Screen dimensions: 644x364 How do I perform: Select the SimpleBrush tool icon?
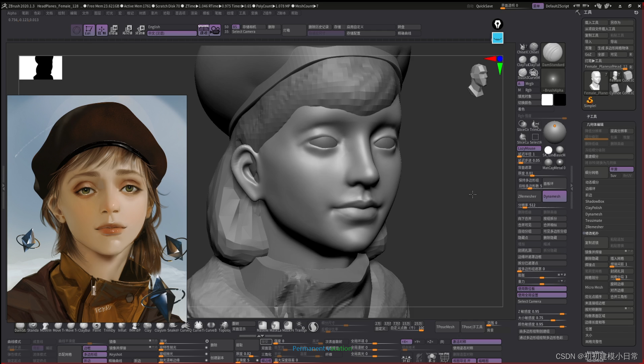click(x=589, y=101)
